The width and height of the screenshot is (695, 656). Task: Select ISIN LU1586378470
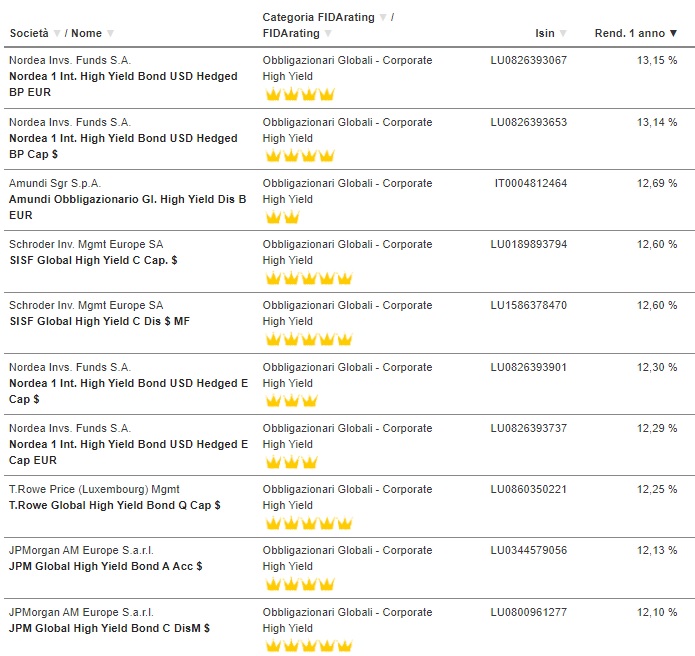pos(528,305)
